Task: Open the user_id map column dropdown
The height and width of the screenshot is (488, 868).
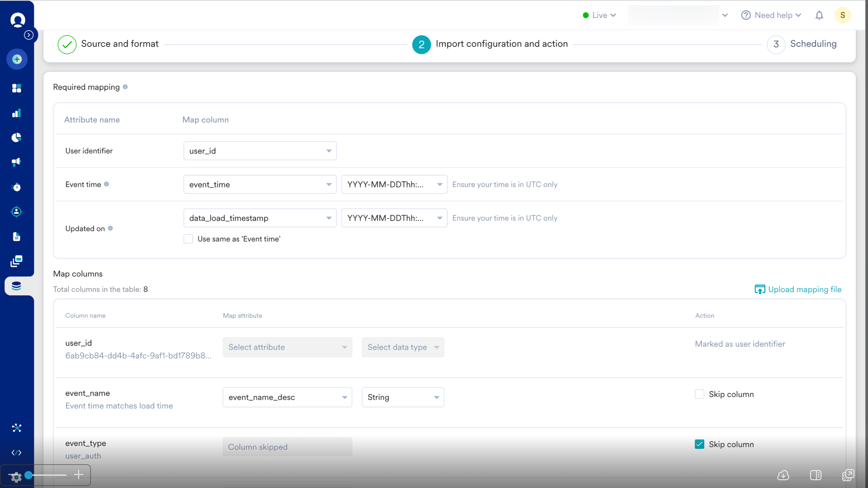Action: [x=260, y=151]
